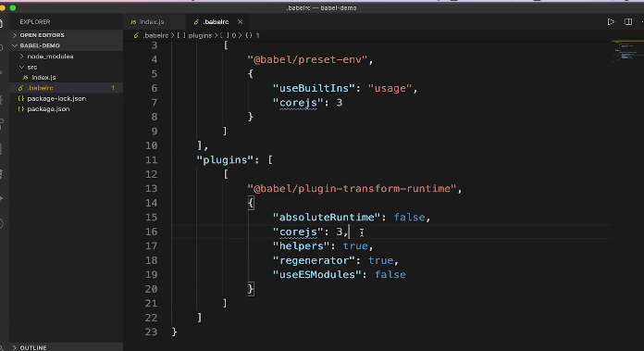Image resolution: width=644 pixels, height=351 pixels.
Task: Click the "@babel/plugin-transform-runtime" string
Action: 352,189
